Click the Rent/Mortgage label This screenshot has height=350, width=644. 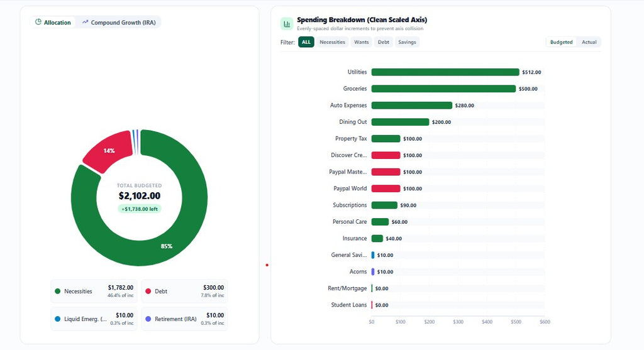coord(347,288)
